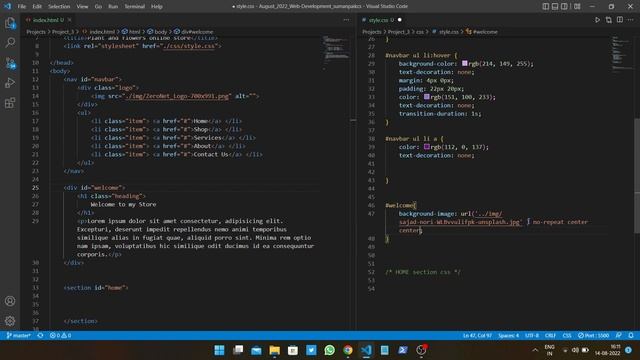
Task: Open left editor more actions menu
Action: coord(346,20)
